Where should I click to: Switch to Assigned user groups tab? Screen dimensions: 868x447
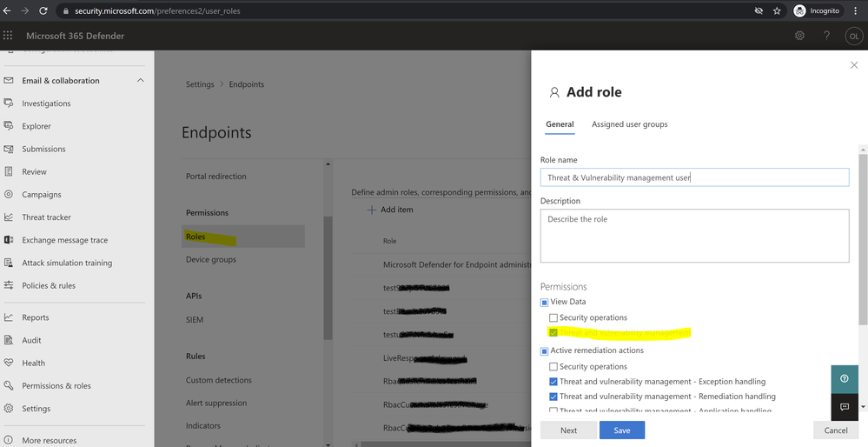tap(629, 124)
